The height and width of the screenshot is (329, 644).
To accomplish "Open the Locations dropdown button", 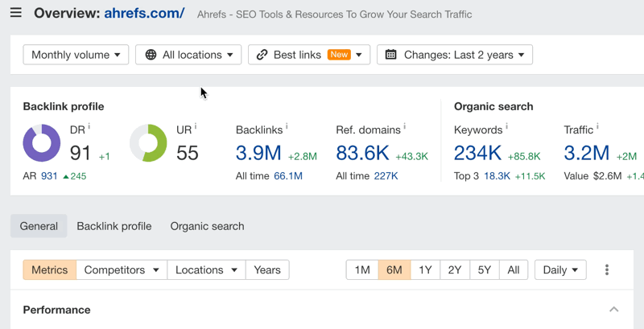I will (207, 270).
